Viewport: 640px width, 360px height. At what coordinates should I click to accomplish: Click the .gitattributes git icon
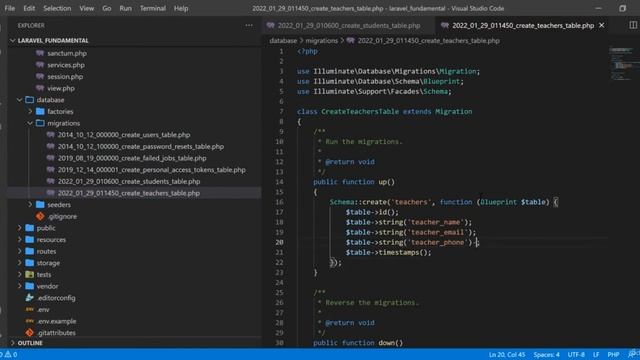29,333
